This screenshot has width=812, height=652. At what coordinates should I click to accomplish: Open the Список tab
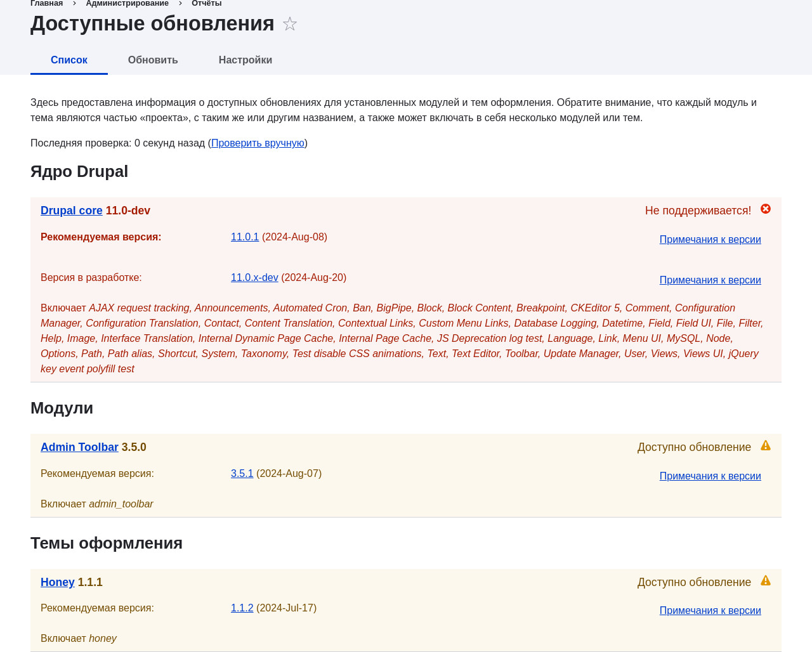(x=69, y=60)
